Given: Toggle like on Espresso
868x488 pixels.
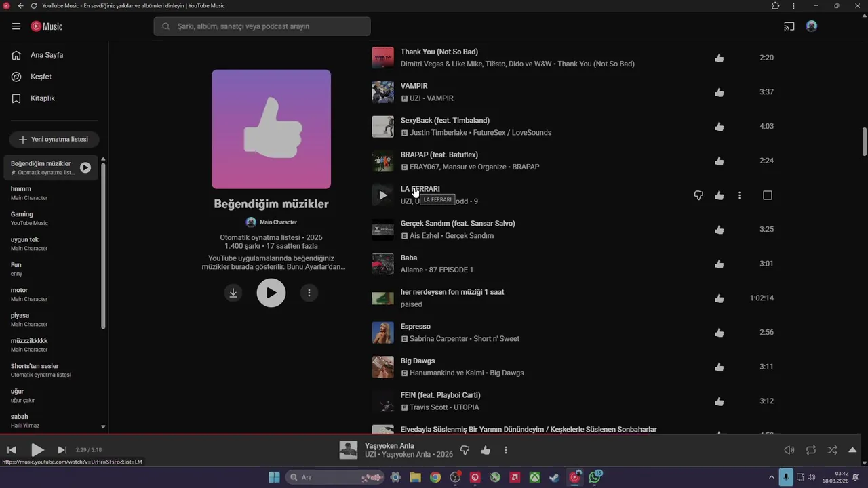Looking at the screenshot, I should 719,333.
